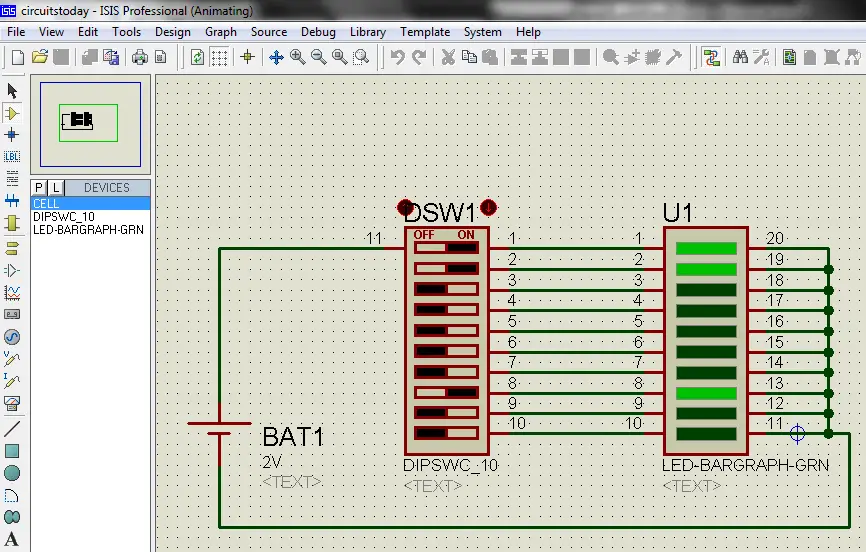Select the 2D text tool letter A
Viewport: 866px width, 552px height.
click(11, 539)
